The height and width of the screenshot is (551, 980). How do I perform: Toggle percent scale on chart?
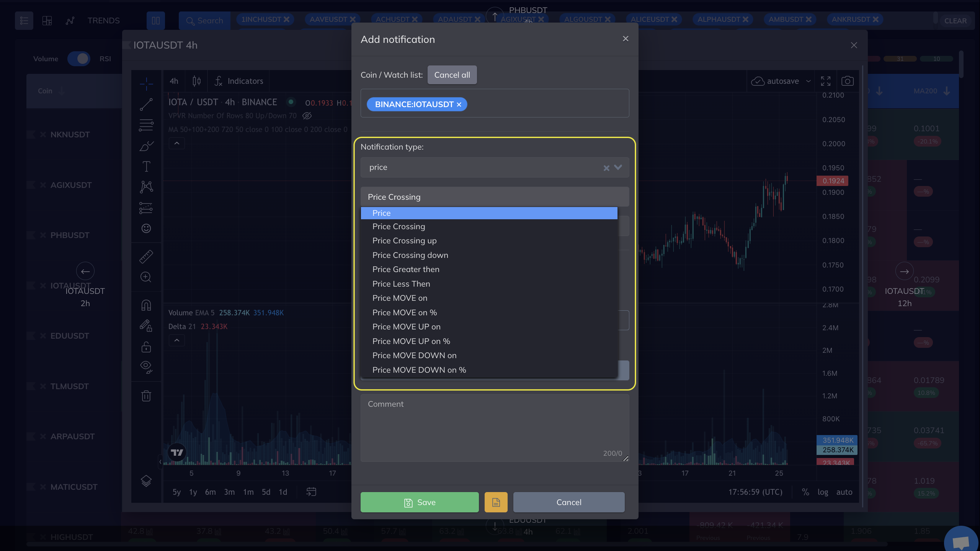point(805,492)
